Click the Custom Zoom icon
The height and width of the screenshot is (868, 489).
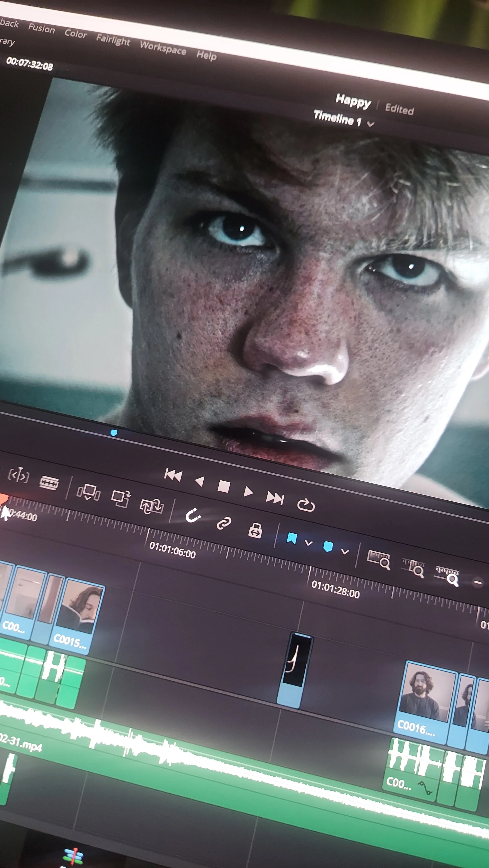[x=448, y=575]
